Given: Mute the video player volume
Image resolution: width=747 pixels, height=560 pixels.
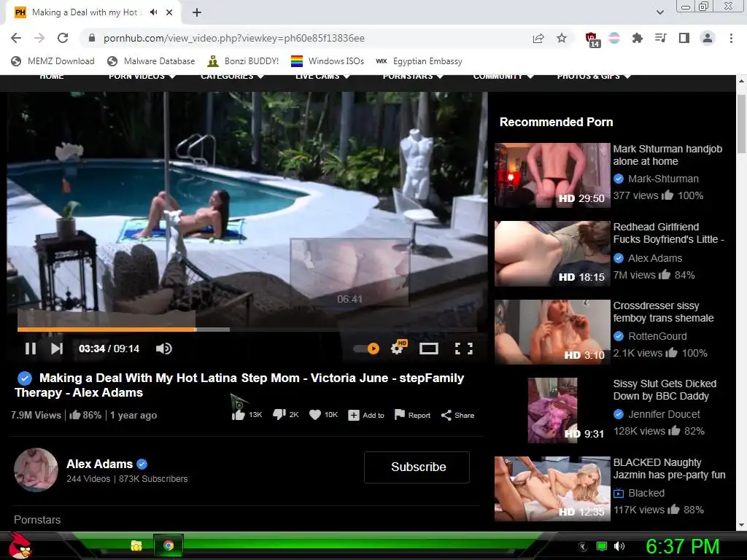Looking at the screenshot, I should click(163, 349).
